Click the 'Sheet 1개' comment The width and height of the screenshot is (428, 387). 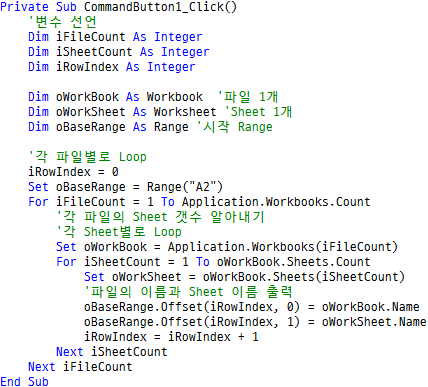[x=259, y=112]
